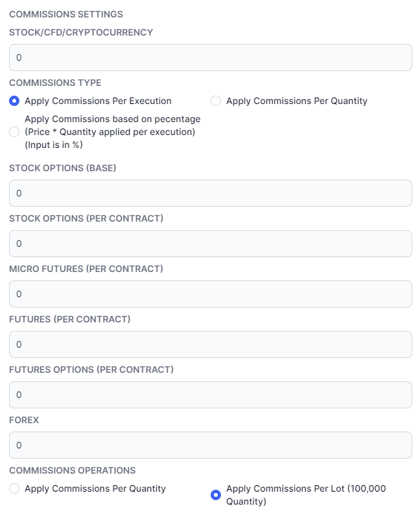Viewport: 420px width, 524px height.
Task: Select Commissions Operations Per Quantity radio
Action: (14, 488)
